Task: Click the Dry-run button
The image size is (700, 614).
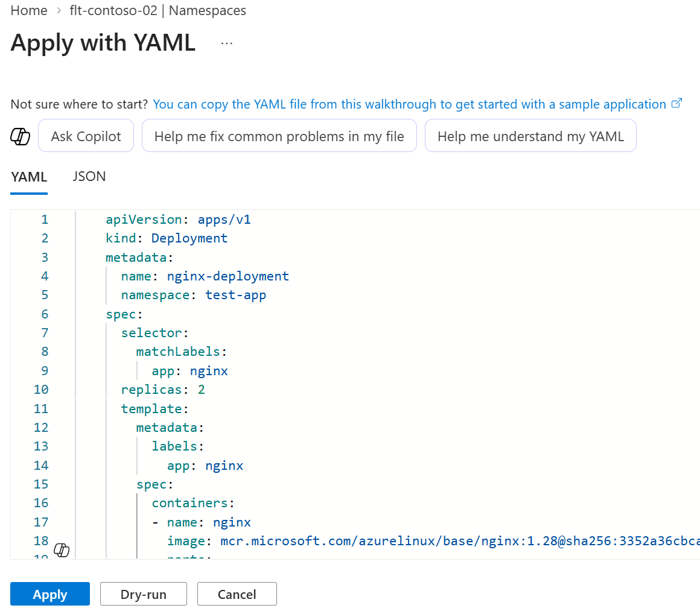Action: (x=143, y=594)
